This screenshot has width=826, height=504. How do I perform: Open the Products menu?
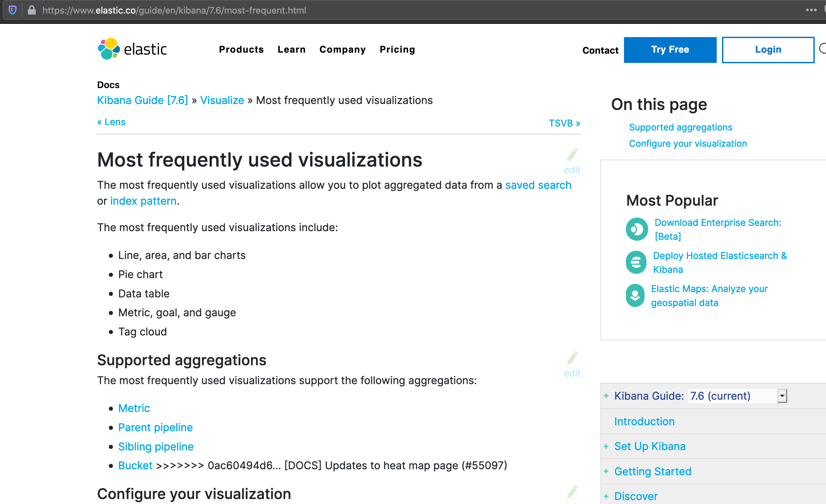tap(241, 50)
